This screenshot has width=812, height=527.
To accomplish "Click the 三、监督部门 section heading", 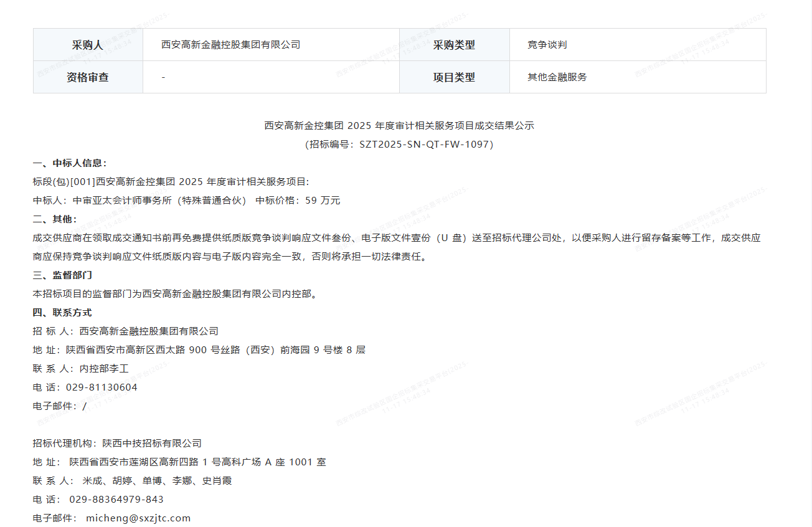I will [62, 275].
